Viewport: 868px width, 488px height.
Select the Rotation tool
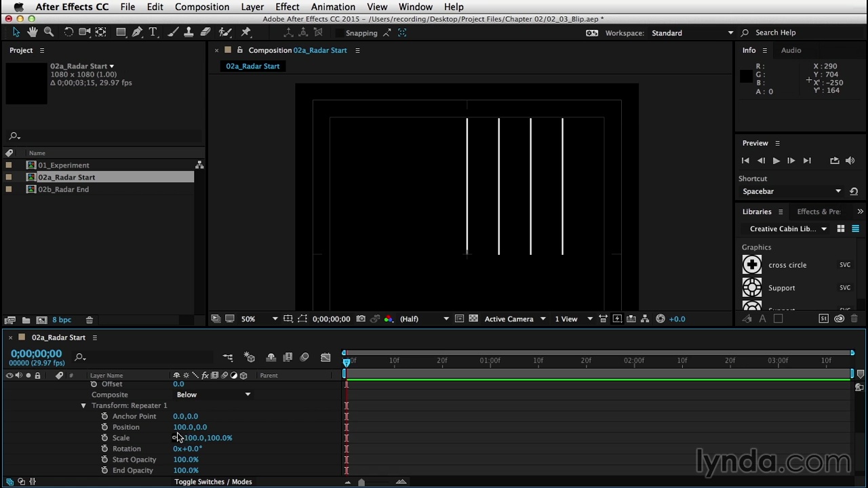(x=68, y=32)
